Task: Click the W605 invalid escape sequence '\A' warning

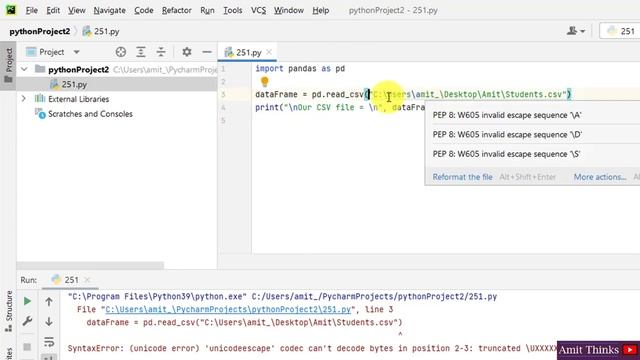Action: point(507,115)
